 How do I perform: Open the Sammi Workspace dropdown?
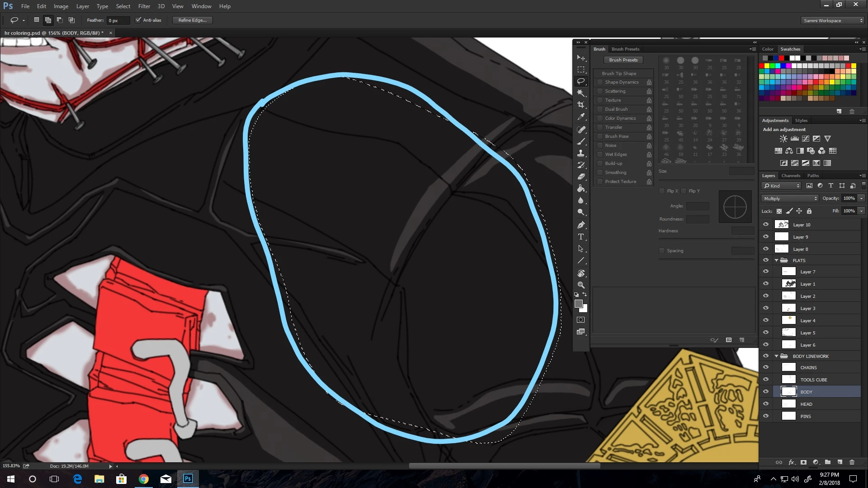pos(832,20)
